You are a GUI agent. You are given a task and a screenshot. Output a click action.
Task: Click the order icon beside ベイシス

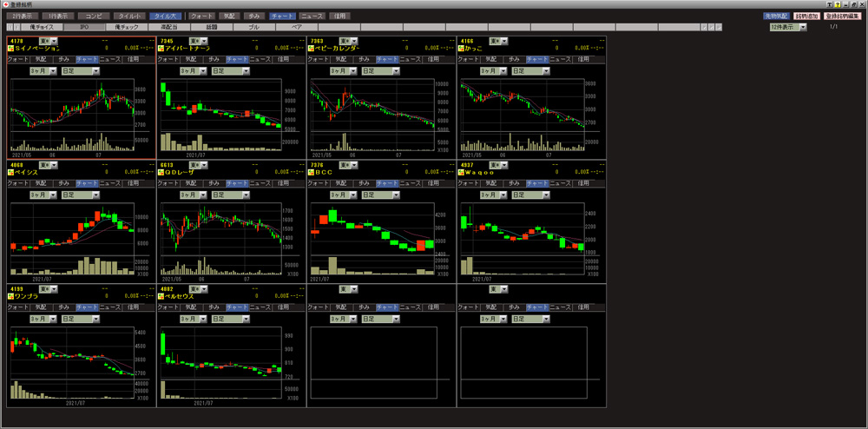11,173
